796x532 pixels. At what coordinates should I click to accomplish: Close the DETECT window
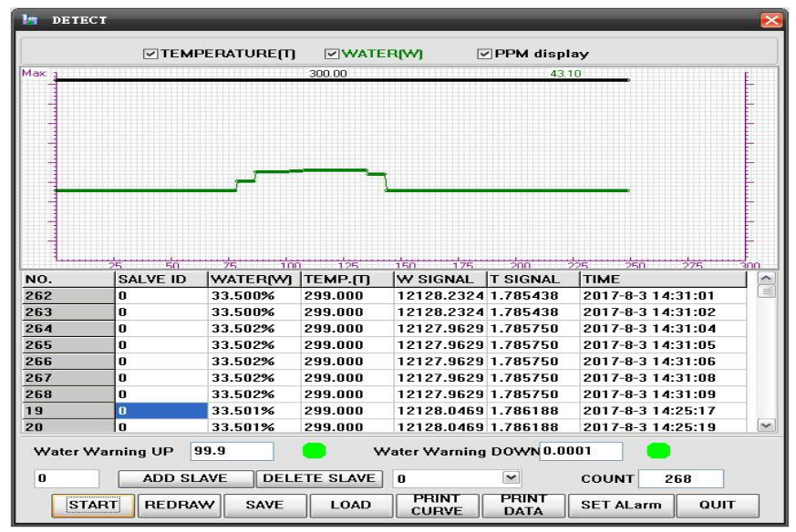[770, 20]
